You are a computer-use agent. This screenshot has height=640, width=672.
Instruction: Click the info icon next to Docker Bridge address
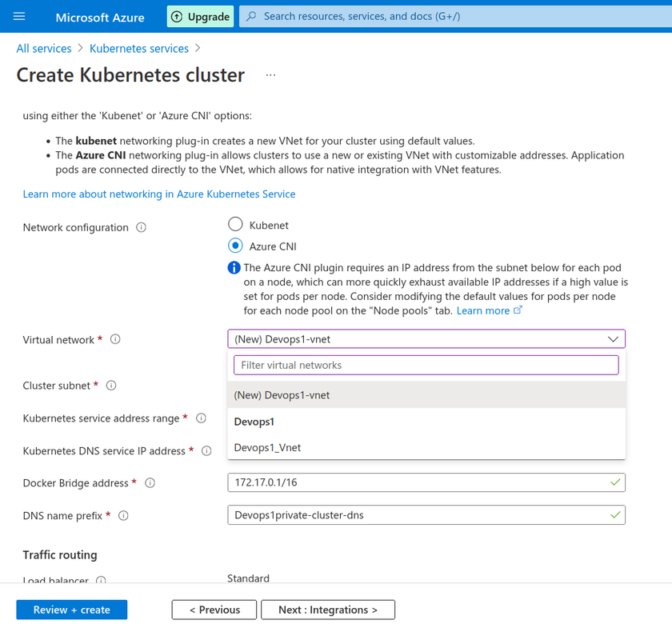click(x=150, y=483)
